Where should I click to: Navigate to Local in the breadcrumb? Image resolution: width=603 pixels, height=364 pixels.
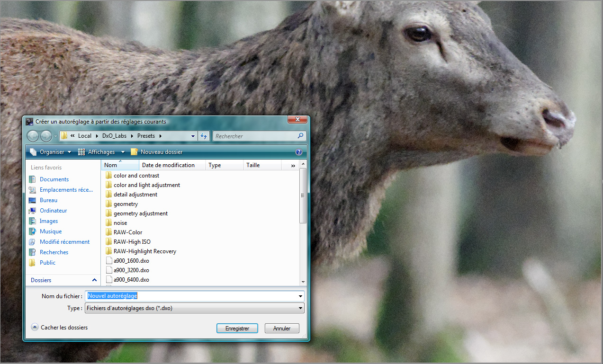pos(85,136)
